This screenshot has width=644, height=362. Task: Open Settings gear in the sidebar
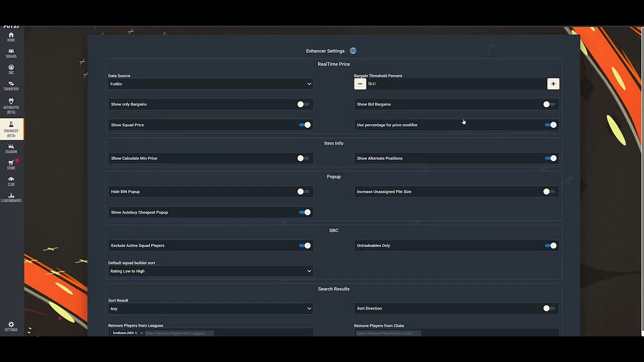pyautogui.click(x=11, y=327)
